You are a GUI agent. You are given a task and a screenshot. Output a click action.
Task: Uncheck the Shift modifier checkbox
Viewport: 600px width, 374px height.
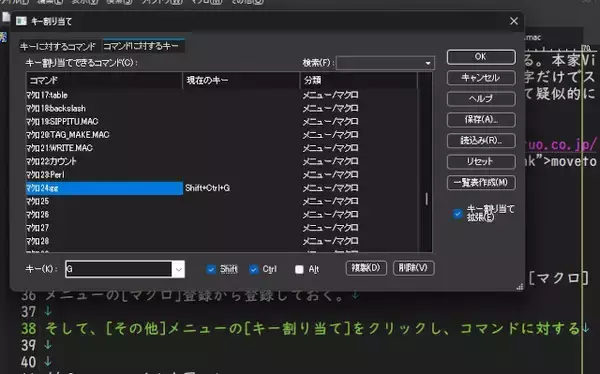point(211,269)
